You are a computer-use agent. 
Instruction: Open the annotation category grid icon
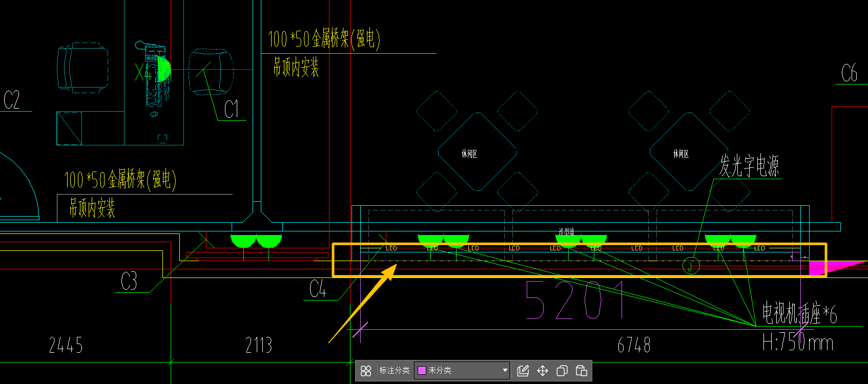tap(366, 371)
